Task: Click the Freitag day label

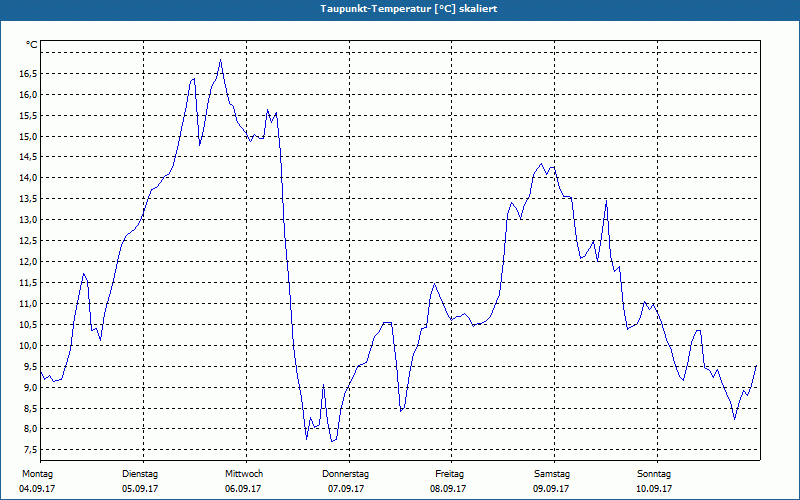Action: (449, 474)
